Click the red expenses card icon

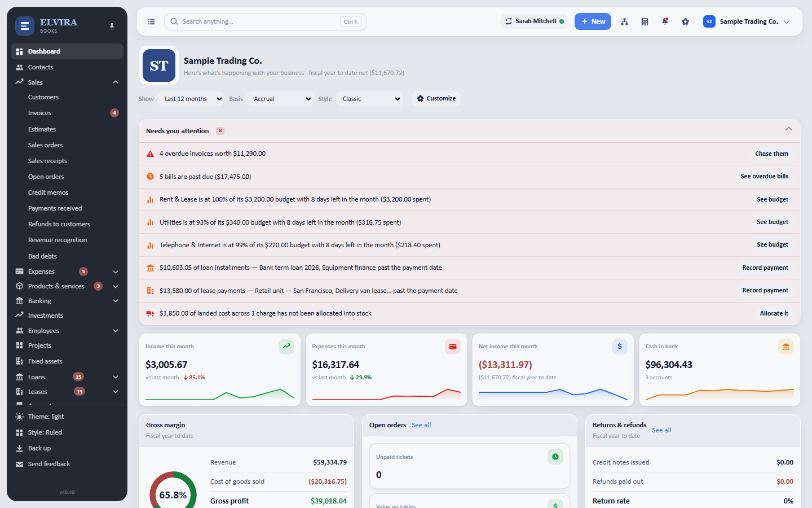click(453, 347)
